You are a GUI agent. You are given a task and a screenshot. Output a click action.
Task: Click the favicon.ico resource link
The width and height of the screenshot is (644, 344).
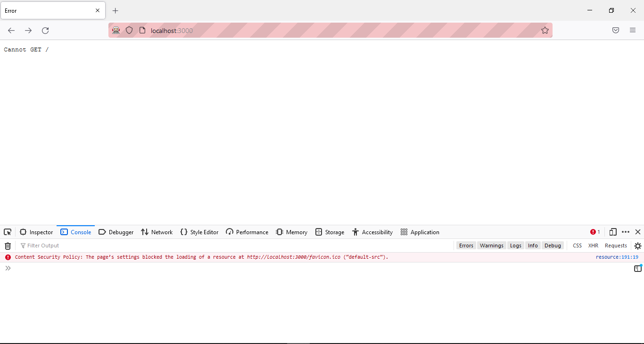coord(293,257)
